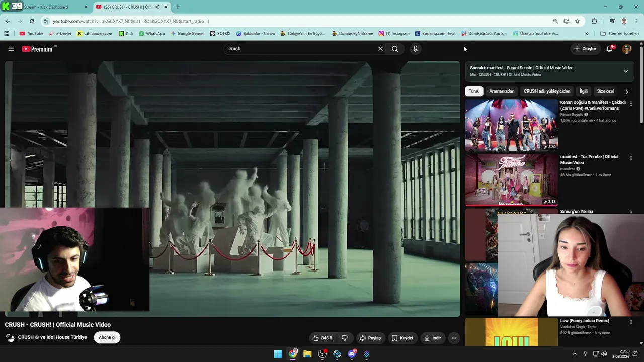Start voice search with microphone icon
This screenshot has height=362, width=644.
pos(415,49)
